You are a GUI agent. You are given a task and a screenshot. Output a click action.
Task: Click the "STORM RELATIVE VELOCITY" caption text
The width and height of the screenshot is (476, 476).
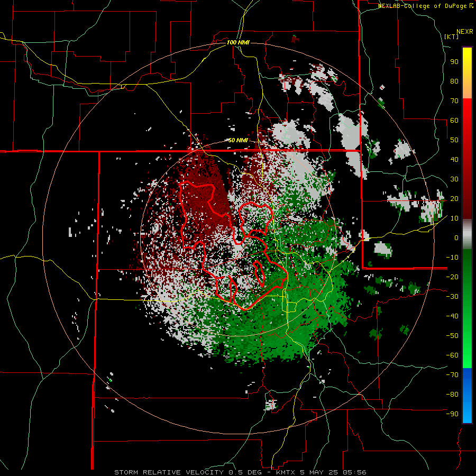point(169,472)
